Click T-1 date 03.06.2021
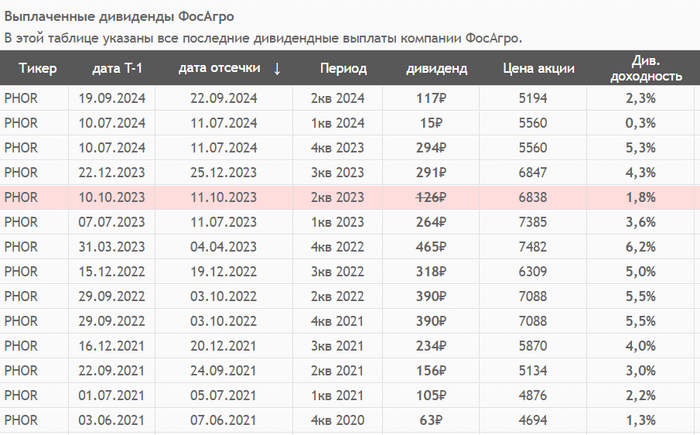 click(x=112, y=420)
